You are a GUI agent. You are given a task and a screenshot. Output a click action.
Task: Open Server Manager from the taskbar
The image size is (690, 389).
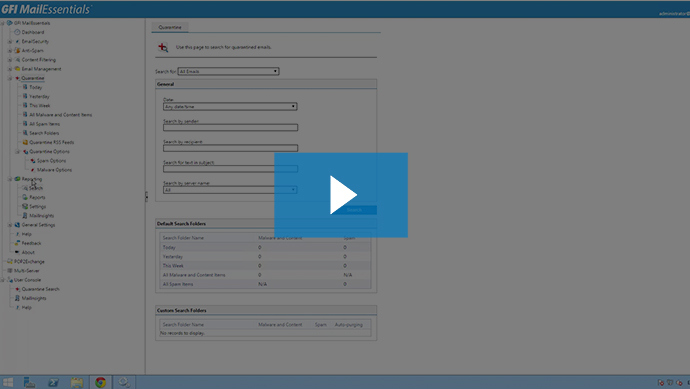pos(29,382)
